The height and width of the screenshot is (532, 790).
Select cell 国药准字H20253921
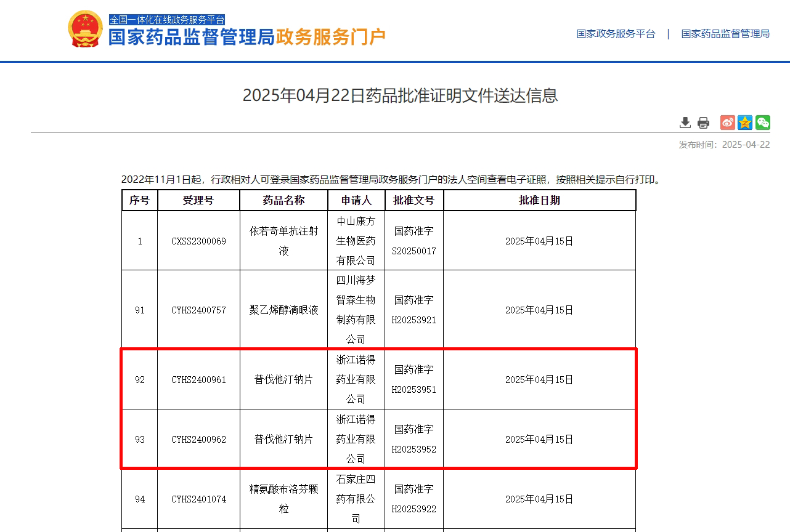click(x=414, y=310)
